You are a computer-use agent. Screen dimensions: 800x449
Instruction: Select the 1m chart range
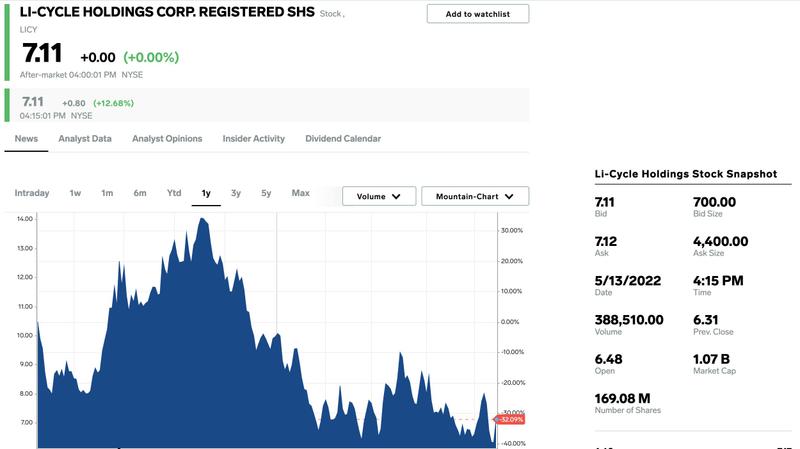[x=107, y=193]
